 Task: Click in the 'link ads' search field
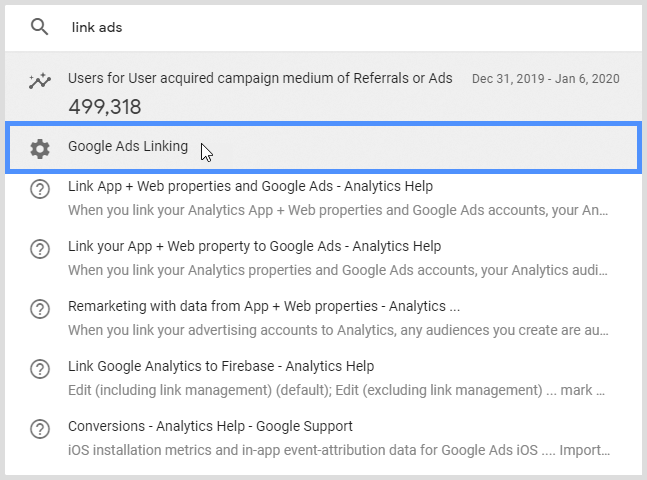pos(340,27)
